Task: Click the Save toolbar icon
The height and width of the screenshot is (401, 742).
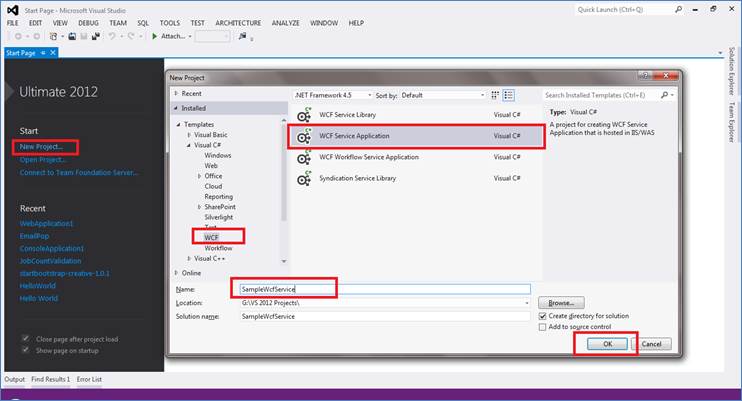Action: tap(84, 36)
